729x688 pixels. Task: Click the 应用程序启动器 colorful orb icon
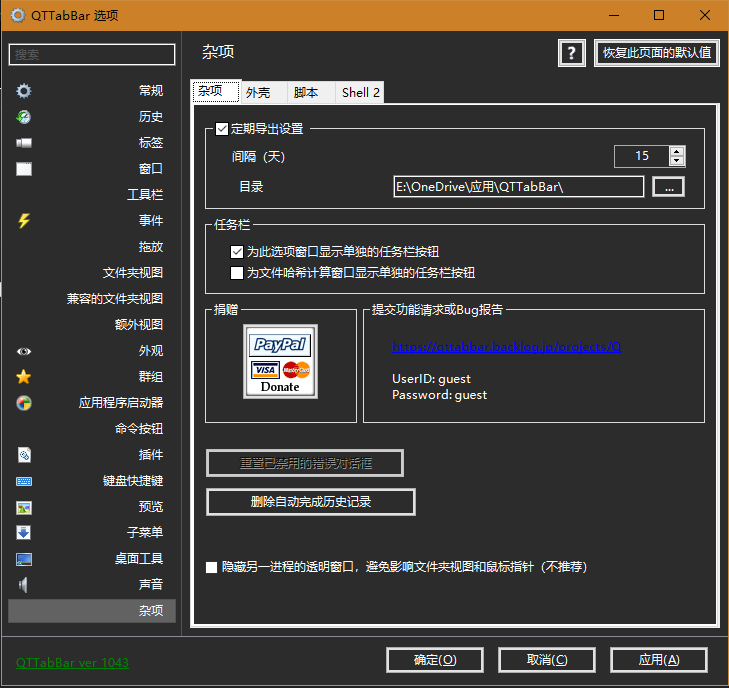pyautogui.click(x=24, y=403)
